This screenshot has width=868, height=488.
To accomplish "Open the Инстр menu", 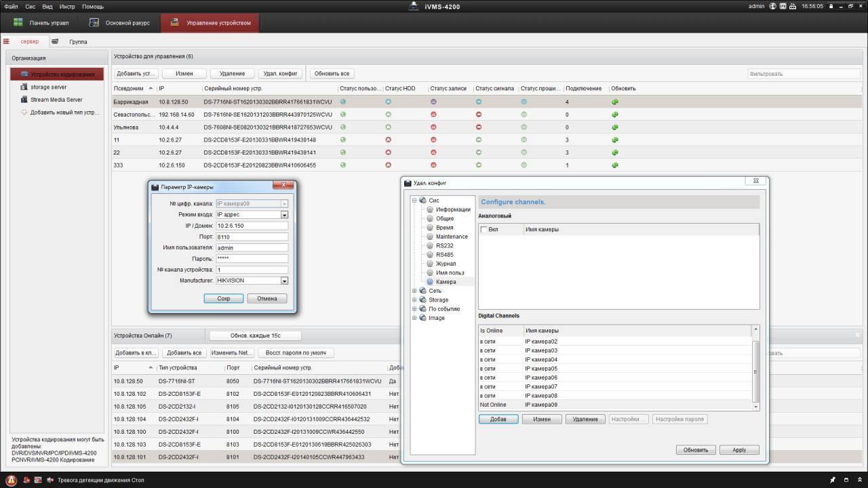I will click(x=67, y=6).
